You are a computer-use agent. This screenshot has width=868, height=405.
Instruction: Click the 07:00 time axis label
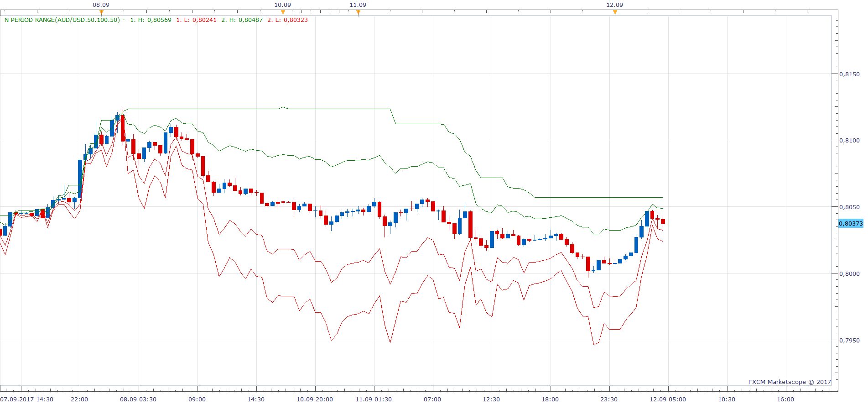point(432,399)
